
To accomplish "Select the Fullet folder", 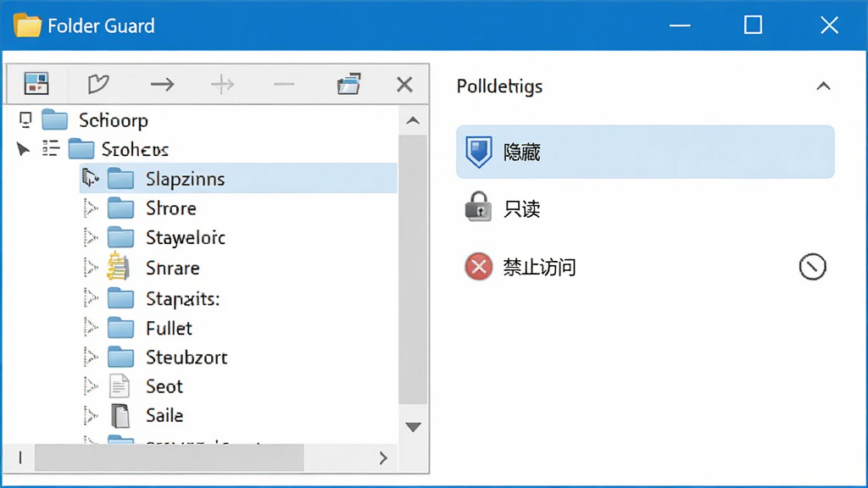I will [x=149, y=328].
